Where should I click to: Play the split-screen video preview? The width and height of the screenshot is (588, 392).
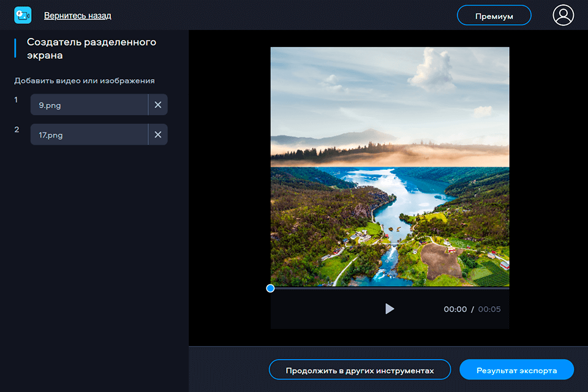point(390,309)
